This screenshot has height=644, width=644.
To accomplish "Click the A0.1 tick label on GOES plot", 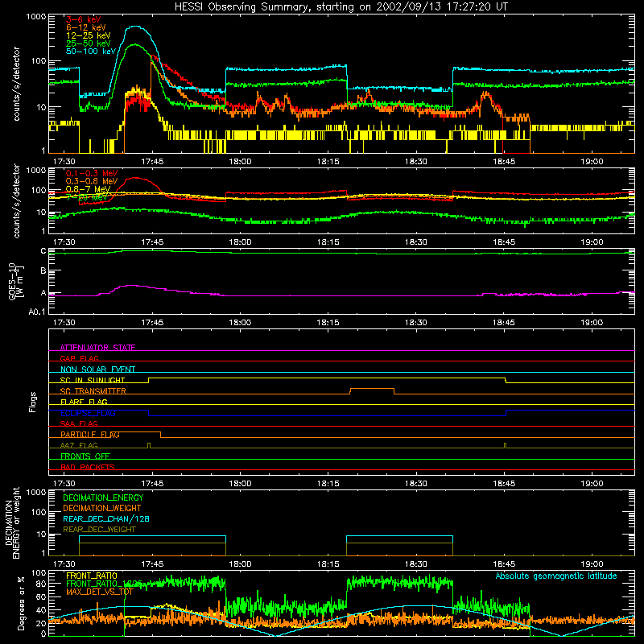I will 37,312.
